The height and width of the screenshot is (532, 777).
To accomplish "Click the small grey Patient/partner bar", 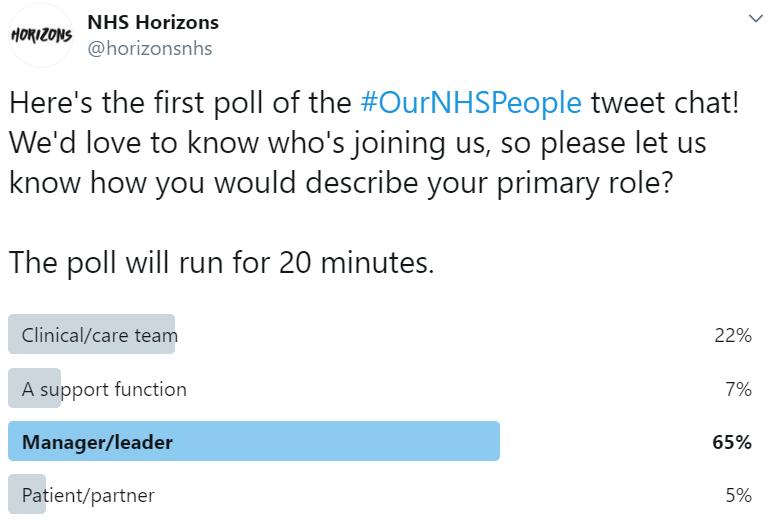I will (x=27, y=494).
